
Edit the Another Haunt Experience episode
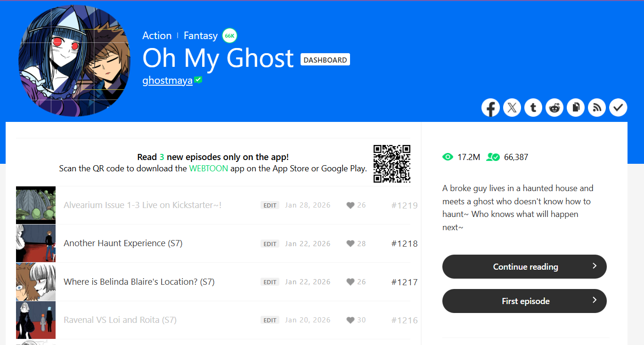270,244
